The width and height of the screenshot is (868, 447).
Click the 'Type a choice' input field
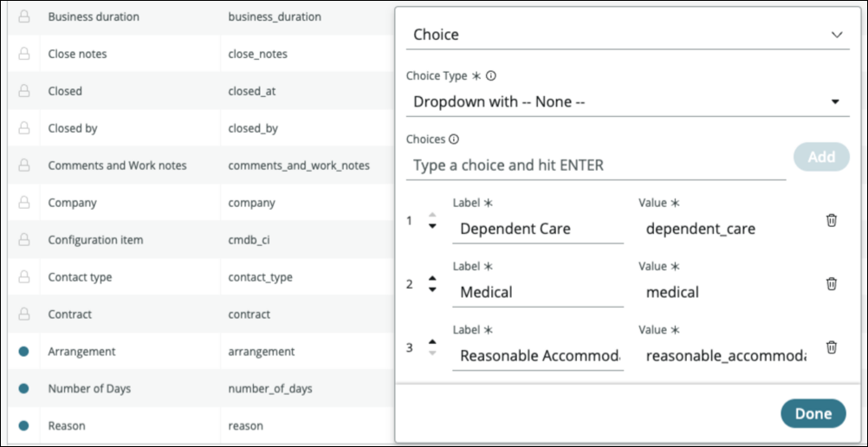[595, 165]
